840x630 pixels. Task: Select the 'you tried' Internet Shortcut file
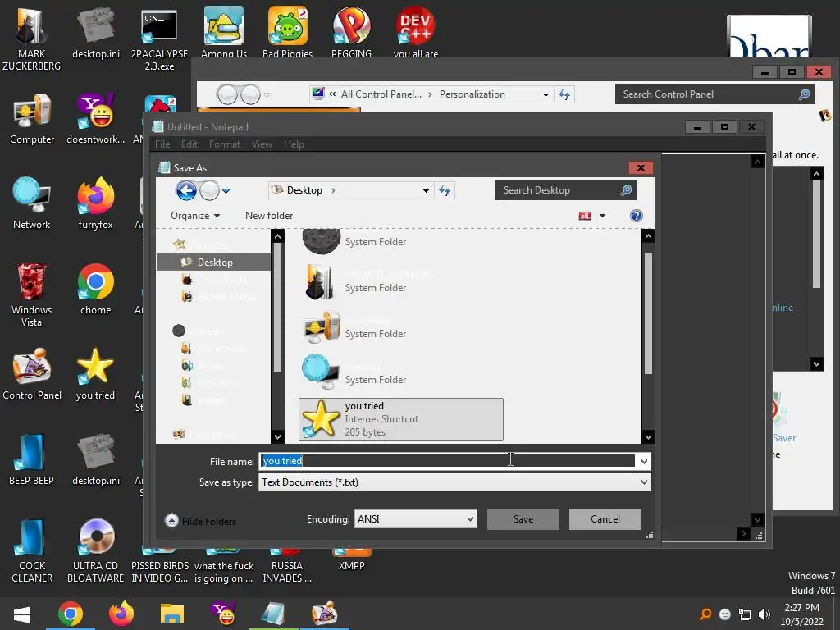[x=400, y=419]
